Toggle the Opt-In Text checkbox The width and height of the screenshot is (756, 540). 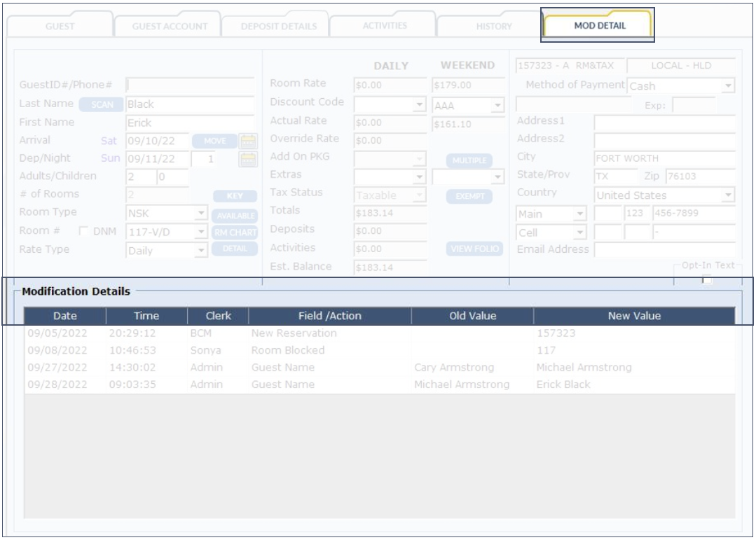click(x=707, y=280)
